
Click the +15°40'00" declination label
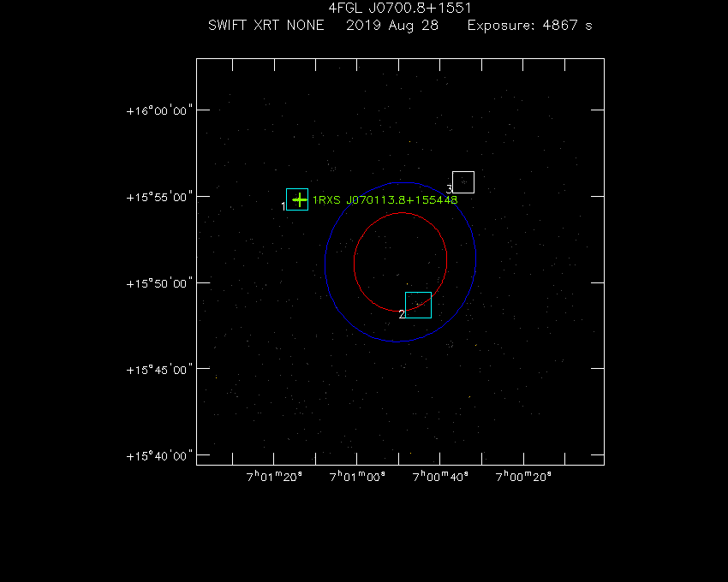click(159, 456)
